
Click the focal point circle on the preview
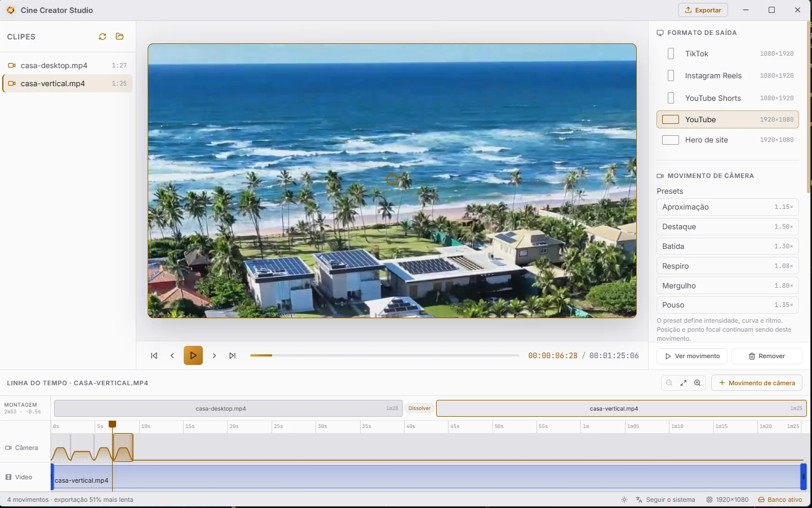coord(392,180)
